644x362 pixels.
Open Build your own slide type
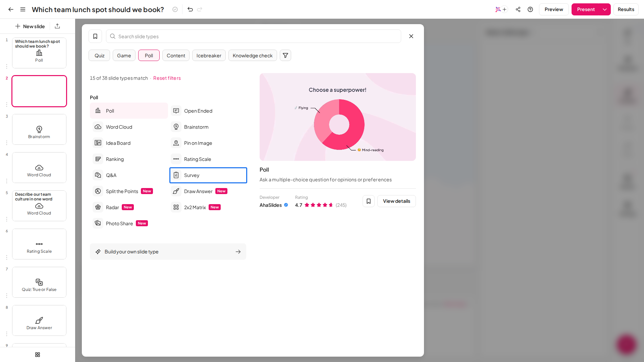168,251
